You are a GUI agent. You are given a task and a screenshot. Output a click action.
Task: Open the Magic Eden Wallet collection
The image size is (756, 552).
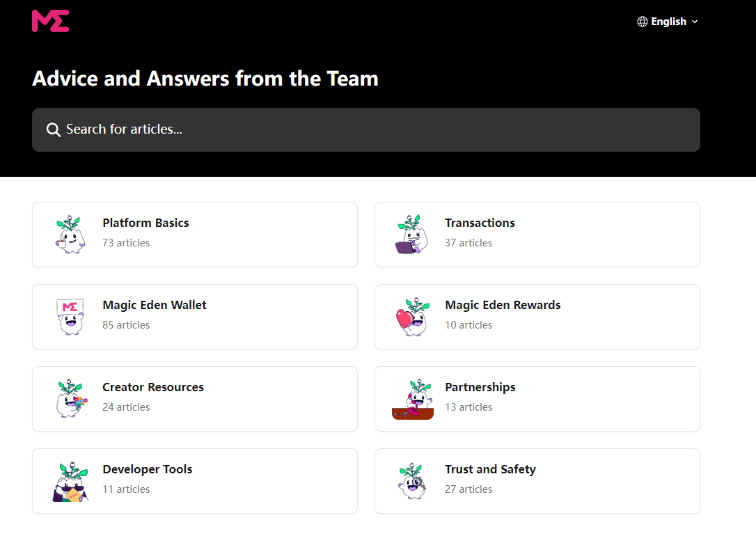(195, 317)
